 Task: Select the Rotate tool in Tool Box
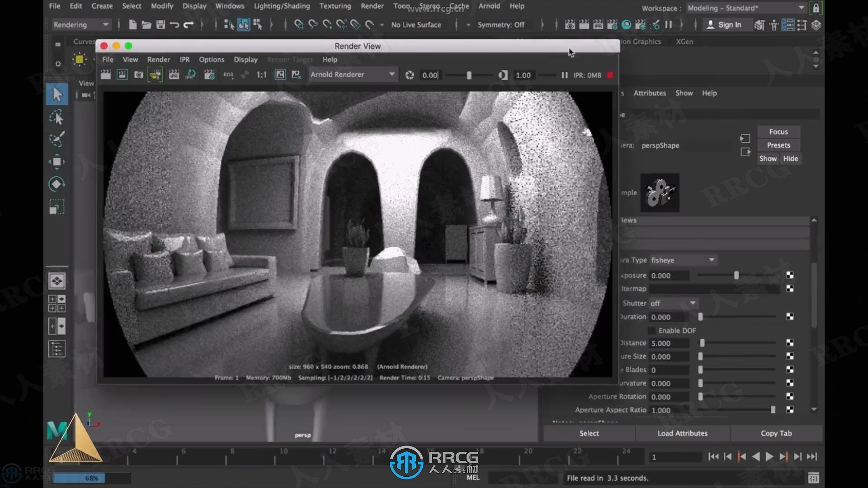[x=57, y=184]
